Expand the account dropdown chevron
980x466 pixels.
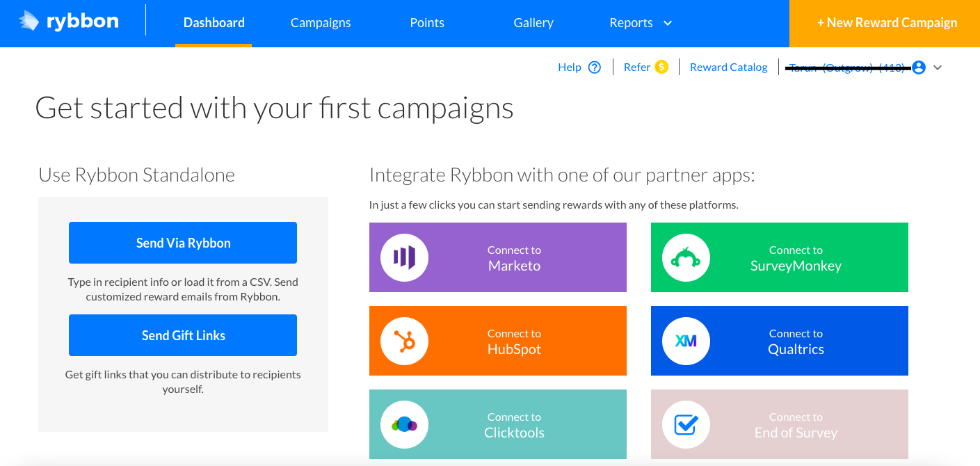coord(938,67)
